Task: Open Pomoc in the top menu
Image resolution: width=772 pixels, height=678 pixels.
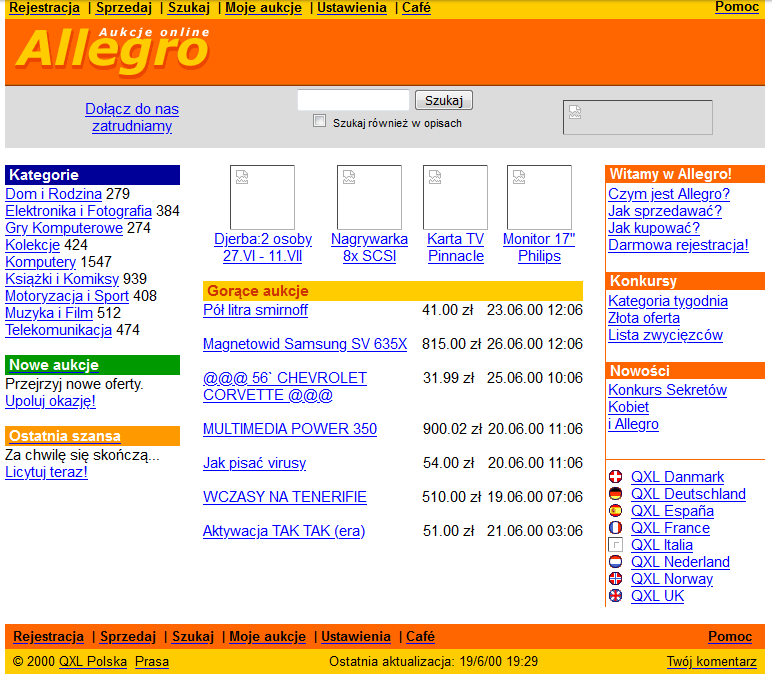Action: [737, 7]
